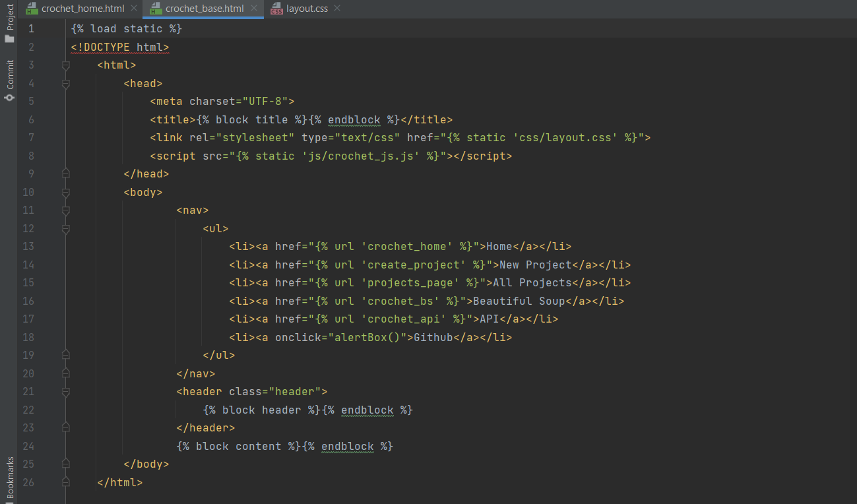Open the Commit tool window
The height and width of the screenshot is (504, 857).
[x=10, y=73]
